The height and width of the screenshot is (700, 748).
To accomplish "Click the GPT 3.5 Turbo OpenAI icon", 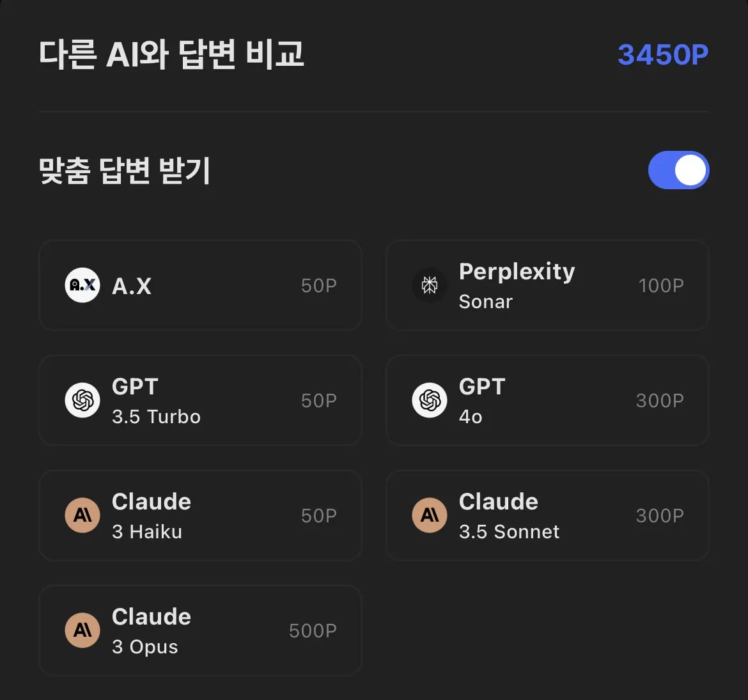I will point(82,400).
